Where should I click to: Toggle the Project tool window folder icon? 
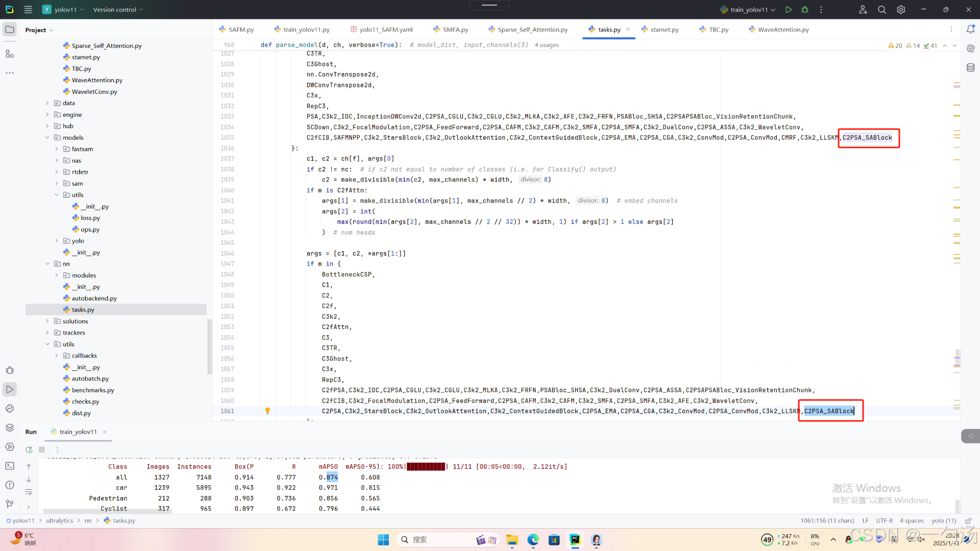(10, 30)
